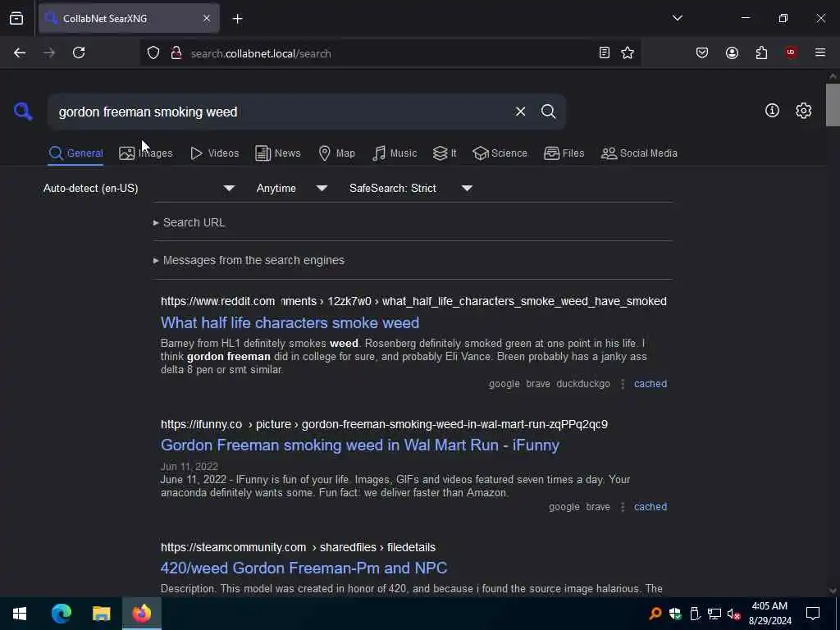
Task: Open Firefox account icon
Action: 732,52
